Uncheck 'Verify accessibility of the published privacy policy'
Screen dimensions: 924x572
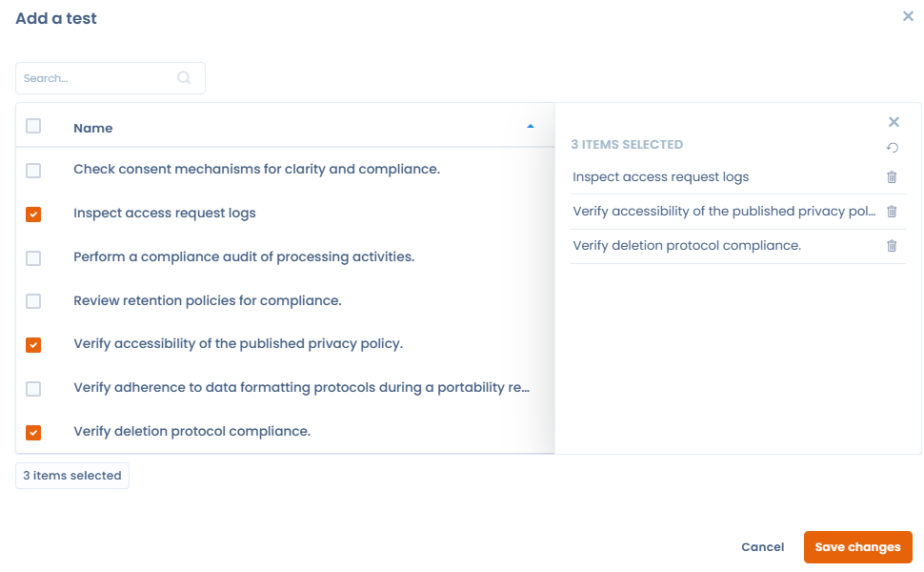33,345
